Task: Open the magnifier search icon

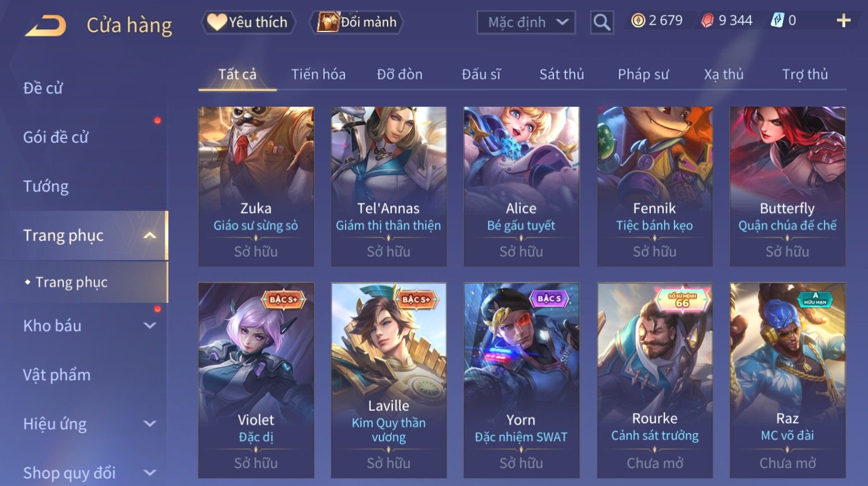Action: [602, 22]
